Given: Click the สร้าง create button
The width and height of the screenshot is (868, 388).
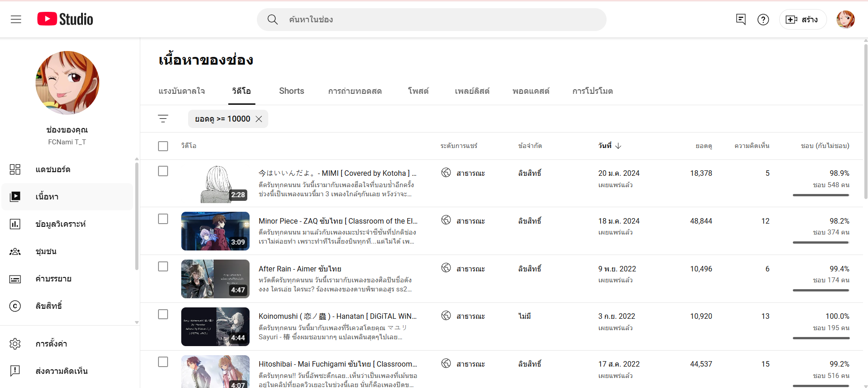Looking at the screenshot, I should 802,20.
